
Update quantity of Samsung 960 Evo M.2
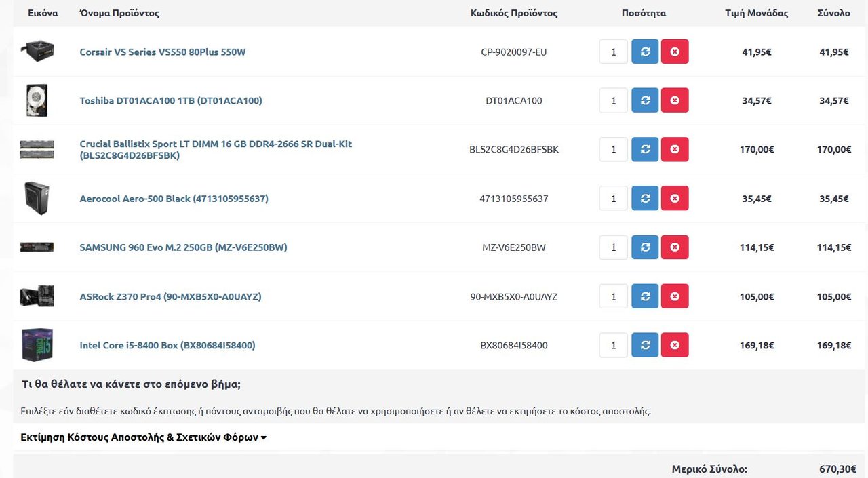pyautogui.click(x=645, y=247)
